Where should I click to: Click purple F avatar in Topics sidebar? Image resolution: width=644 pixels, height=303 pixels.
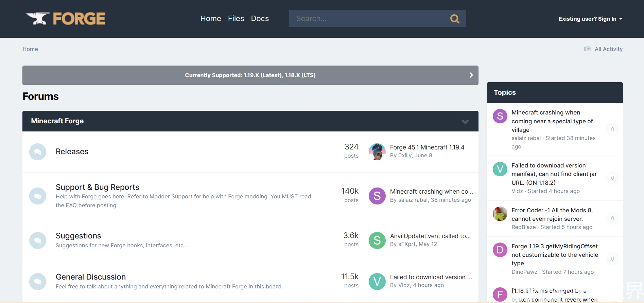(x=500, y=295)
